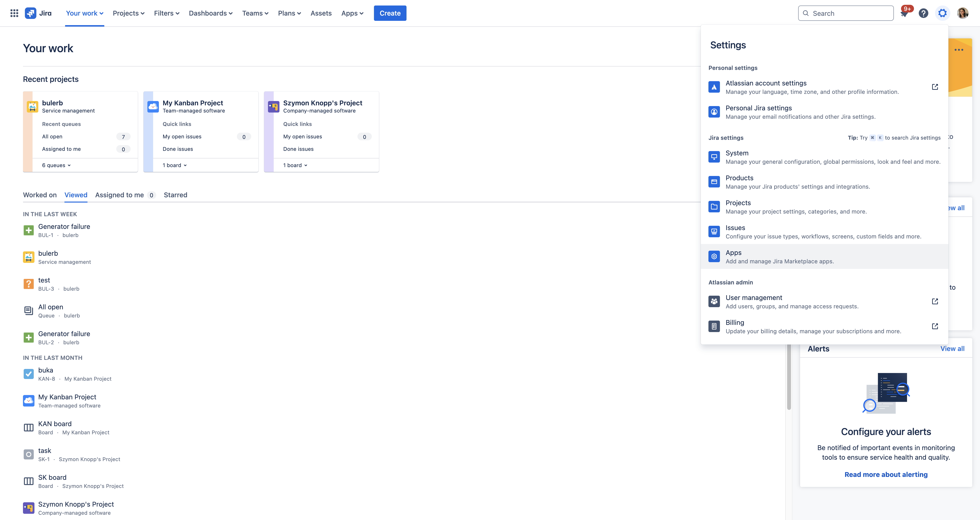
Task: Click the page vertical scrollbar
Action: [789, 377]
